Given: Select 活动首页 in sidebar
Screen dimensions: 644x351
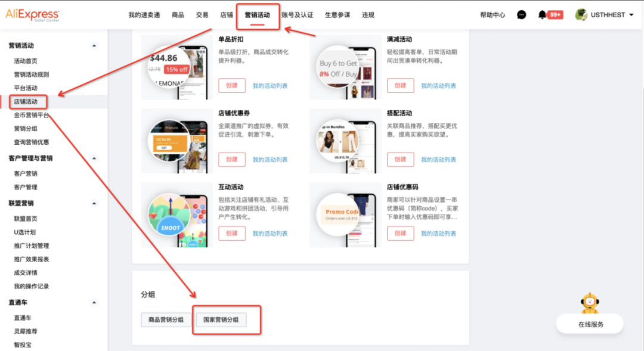Looking at the screenshot, I should [x=26, y=61].
